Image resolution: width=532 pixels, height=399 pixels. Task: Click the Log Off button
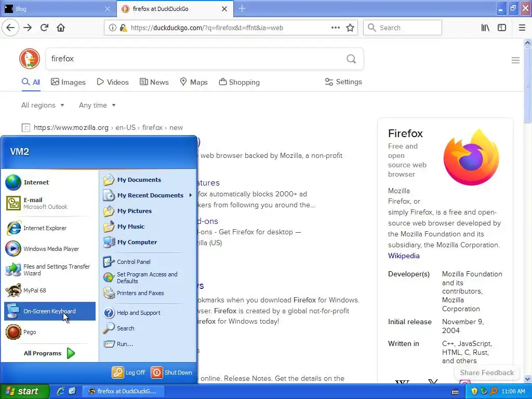click(129, 373)
